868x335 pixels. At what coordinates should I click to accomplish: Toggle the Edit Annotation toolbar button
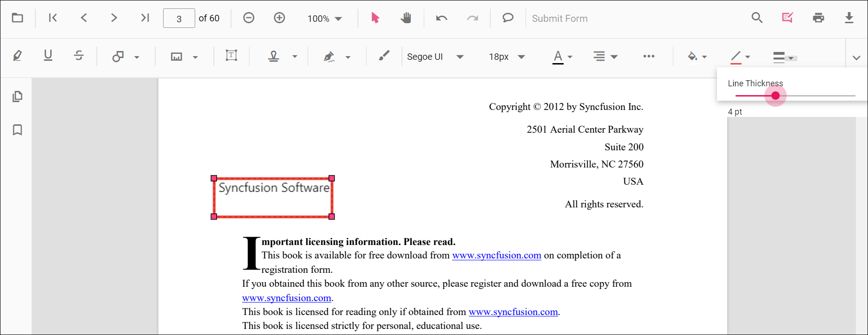[x=787, y=18]
